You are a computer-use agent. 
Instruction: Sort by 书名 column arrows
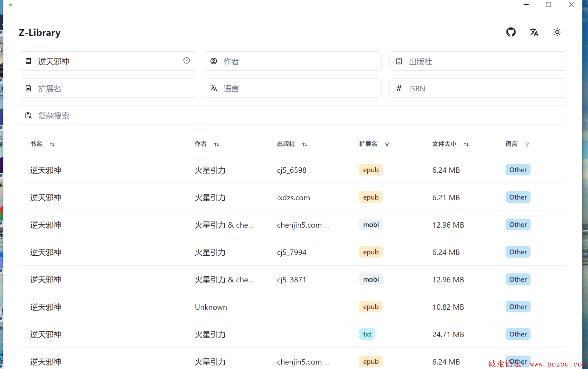coord(52,144)
